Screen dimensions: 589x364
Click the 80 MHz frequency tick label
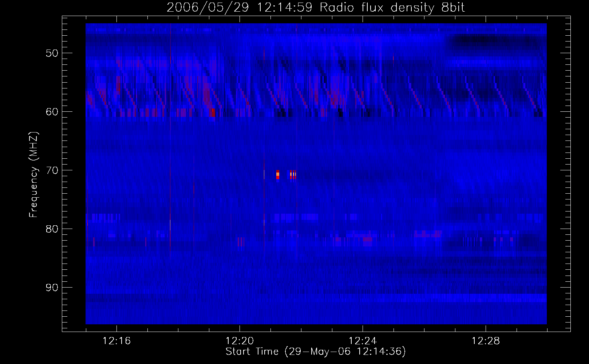(52, 229)
